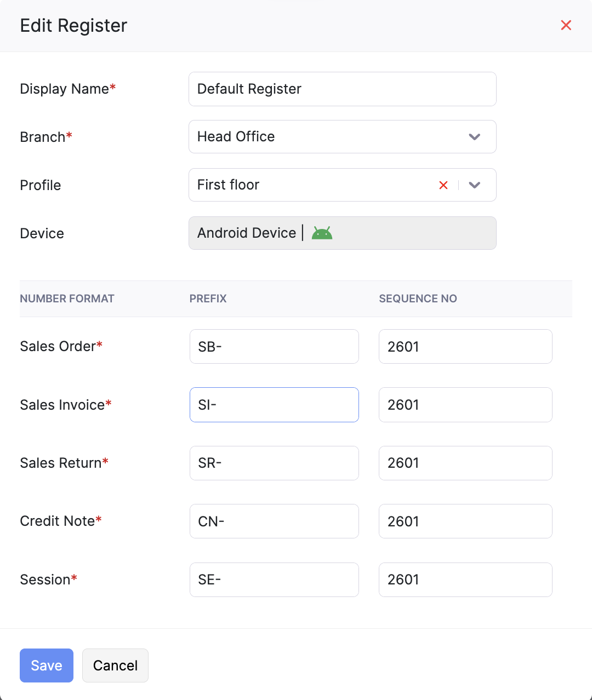
Task: Edit the Display Name field
Action: [x=342, y=89]
